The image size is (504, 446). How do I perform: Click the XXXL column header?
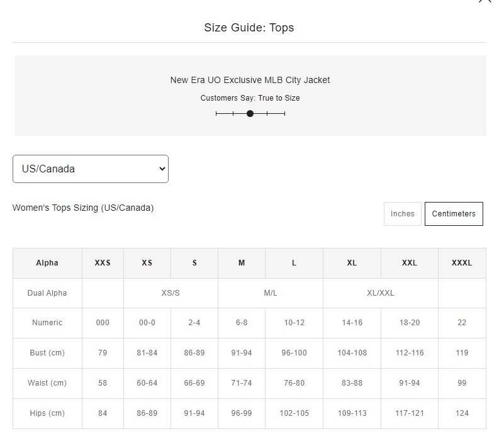click(462, 263)
